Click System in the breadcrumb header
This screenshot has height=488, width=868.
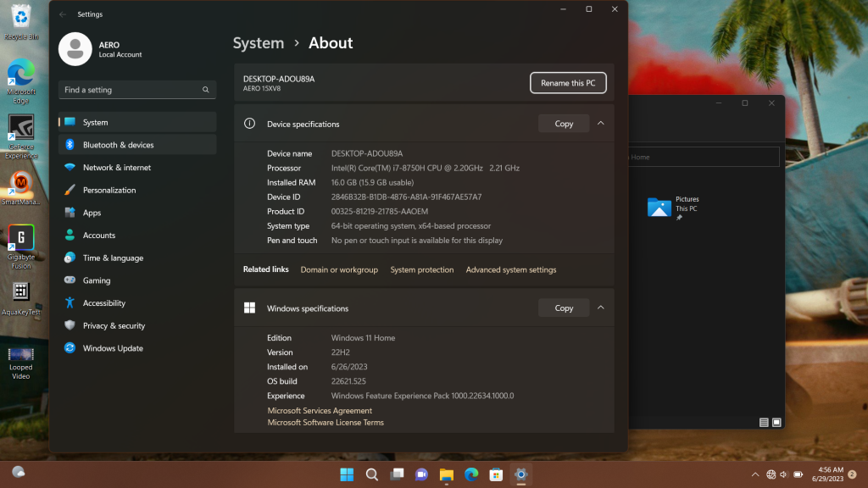tap(258, 43)
